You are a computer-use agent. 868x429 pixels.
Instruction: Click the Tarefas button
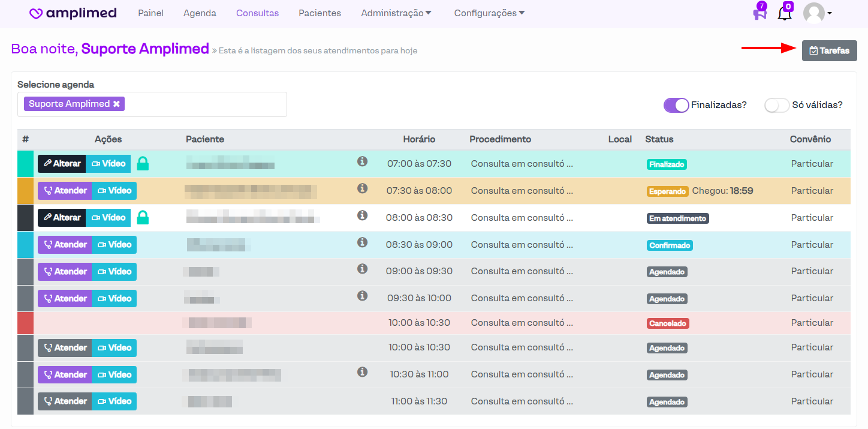coord(829,51)
